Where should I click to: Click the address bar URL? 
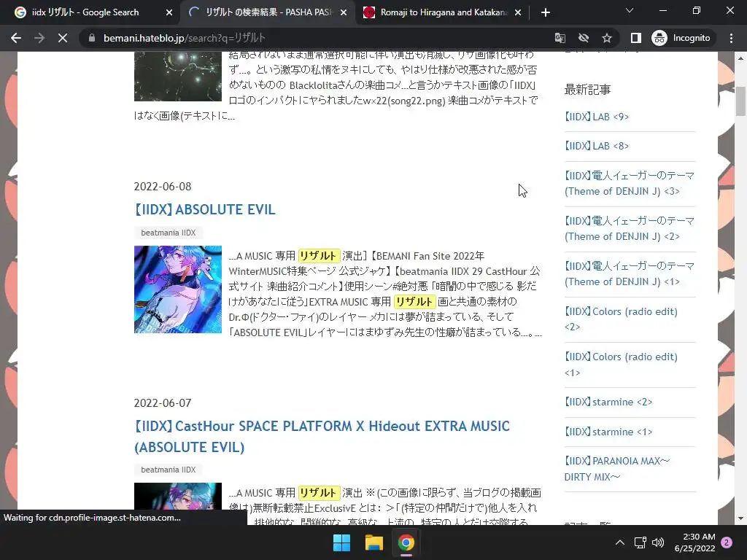coord(185,38)
